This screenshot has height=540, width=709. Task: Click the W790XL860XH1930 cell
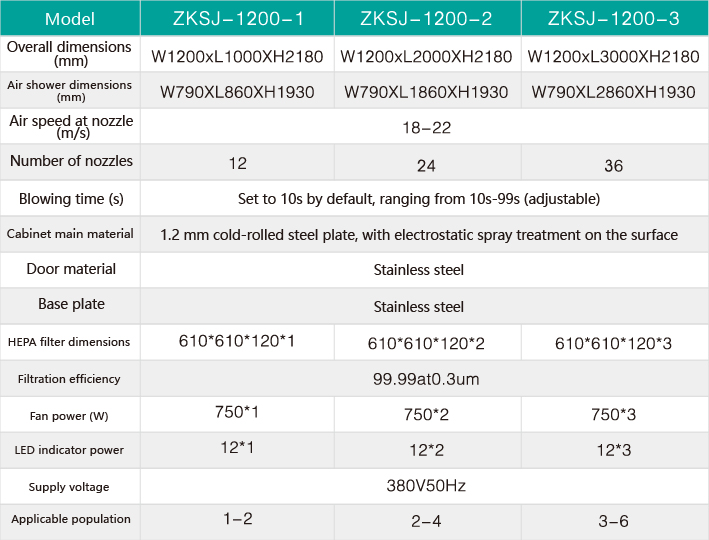tap(237, 92)
